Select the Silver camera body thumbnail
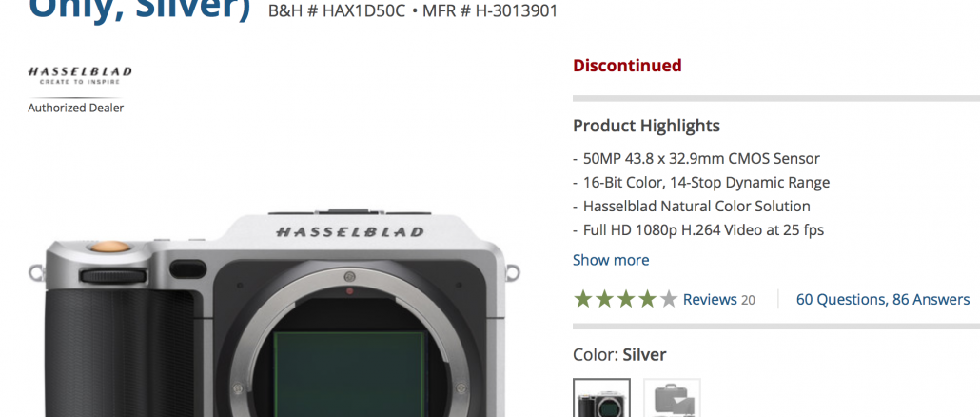The height and width of the screenshot is (417, 980). pos(601,398)
